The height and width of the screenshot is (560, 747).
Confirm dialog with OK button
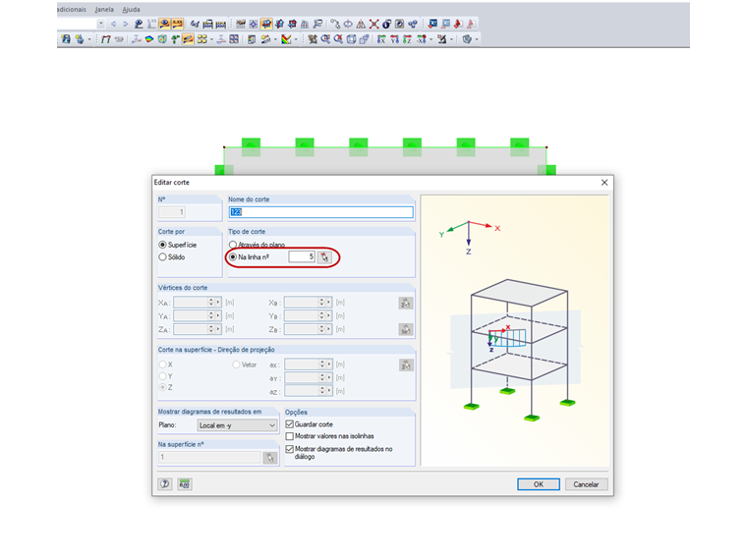coord(539,484)
